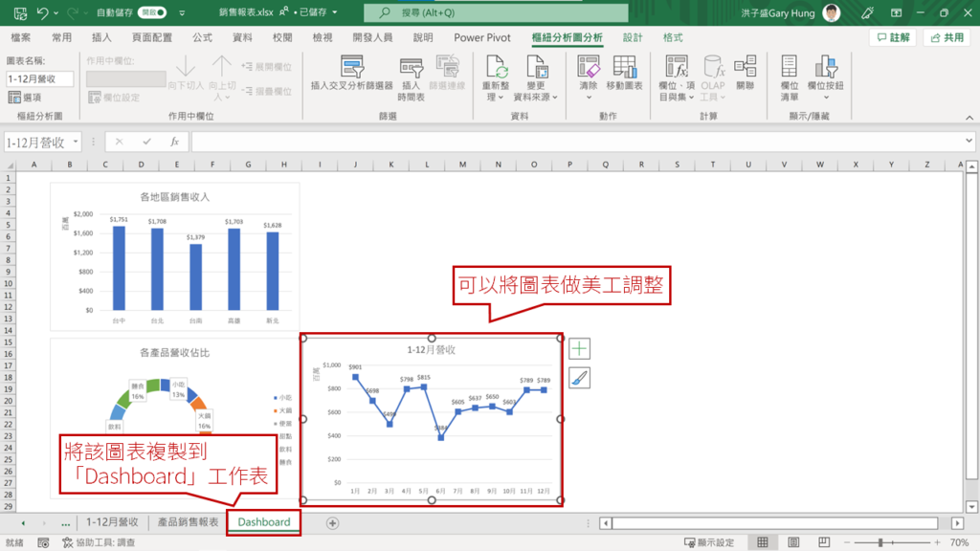Click the 70% zoom level
The width and height of the screenshot is (980, 551).
pyautogui.click(x=960, y=542)
